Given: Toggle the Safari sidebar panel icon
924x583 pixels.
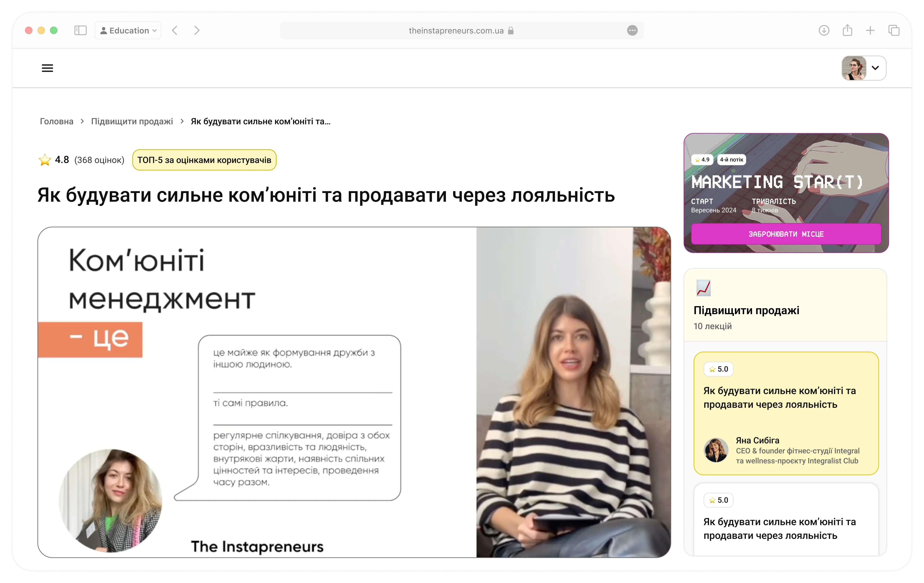Looking at the screenshot, I should (x=80, y=30).
